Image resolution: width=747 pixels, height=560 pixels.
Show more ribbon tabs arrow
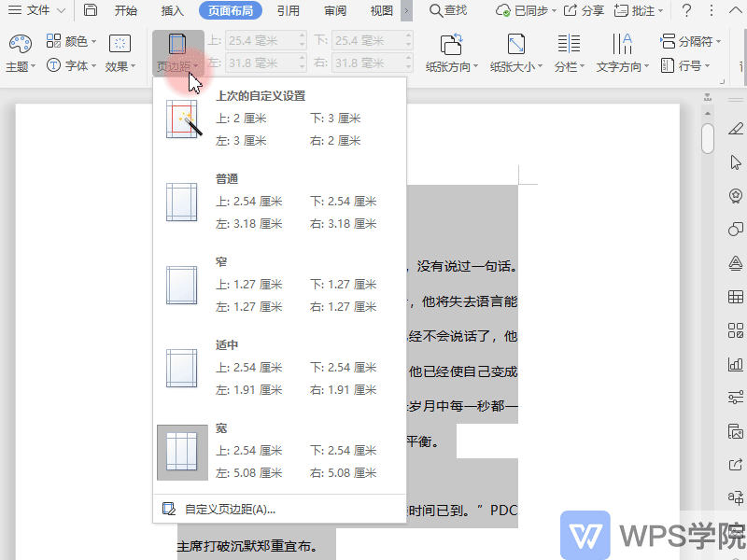pos(406,10)
